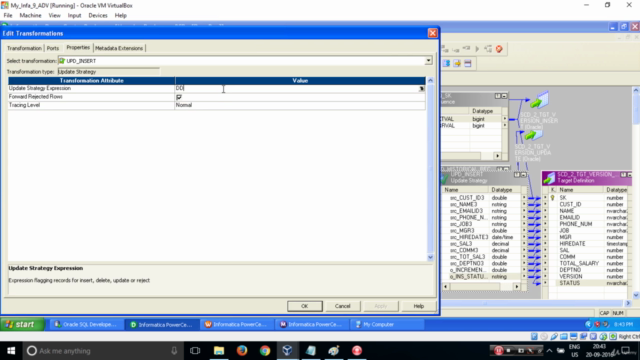Image resolution: width=640 pixels, height=360 pixels.
Task: Open File Explorer from the Windows taskbar
Action: 219,351
